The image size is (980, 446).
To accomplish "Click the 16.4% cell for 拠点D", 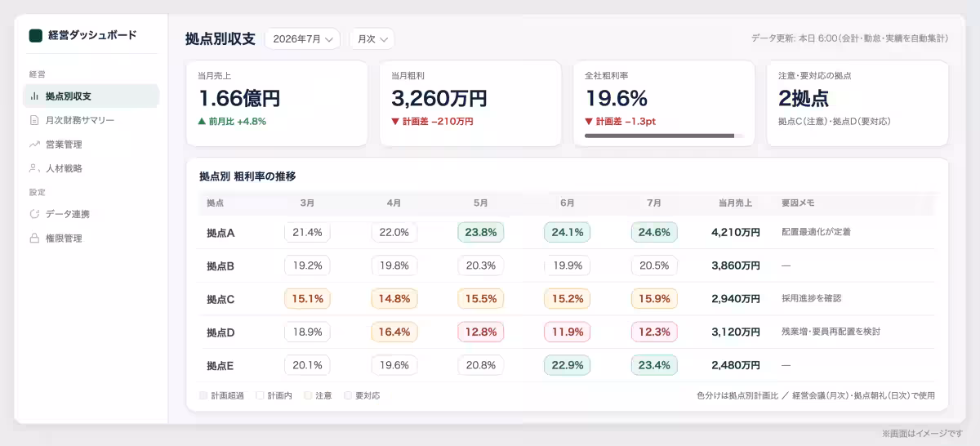I will click(x=394, y=332).
